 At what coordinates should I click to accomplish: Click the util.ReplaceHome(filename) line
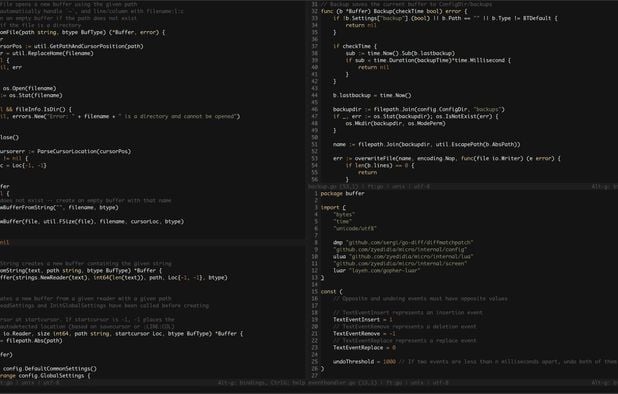[47, 53]
